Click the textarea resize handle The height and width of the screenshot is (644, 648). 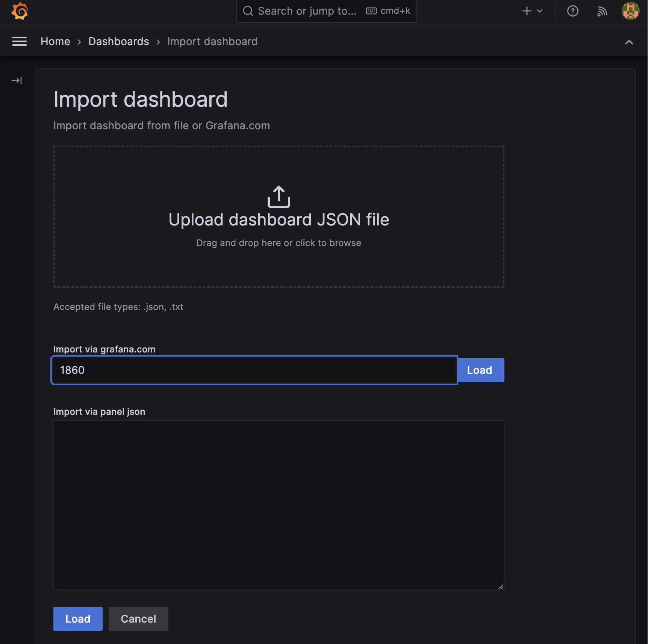pyautogui.click(x=500, y=587)
